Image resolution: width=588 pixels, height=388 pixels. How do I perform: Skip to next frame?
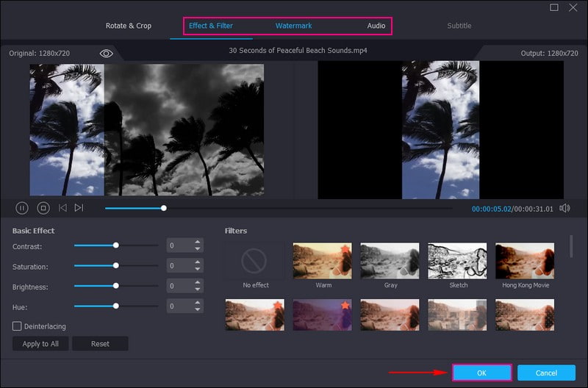(79, 208)
